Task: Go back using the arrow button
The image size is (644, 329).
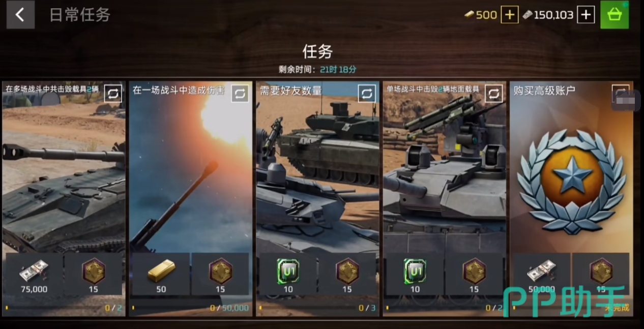Action: coord(20,15)
